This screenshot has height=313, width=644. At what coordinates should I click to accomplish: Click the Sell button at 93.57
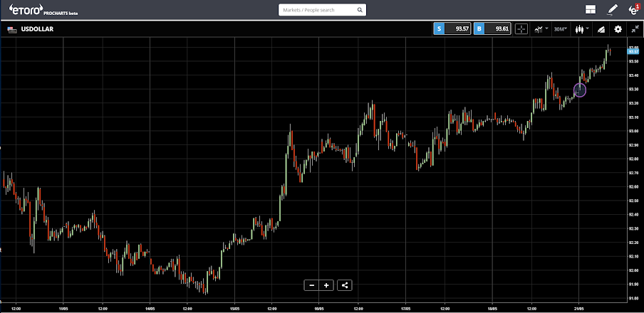click(x=452, y=28)
